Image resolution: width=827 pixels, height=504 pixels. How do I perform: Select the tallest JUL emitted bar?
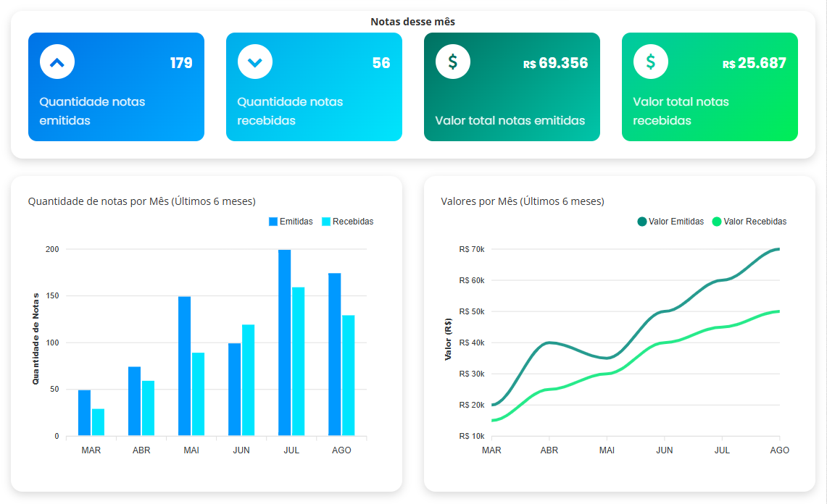(286, 340)
